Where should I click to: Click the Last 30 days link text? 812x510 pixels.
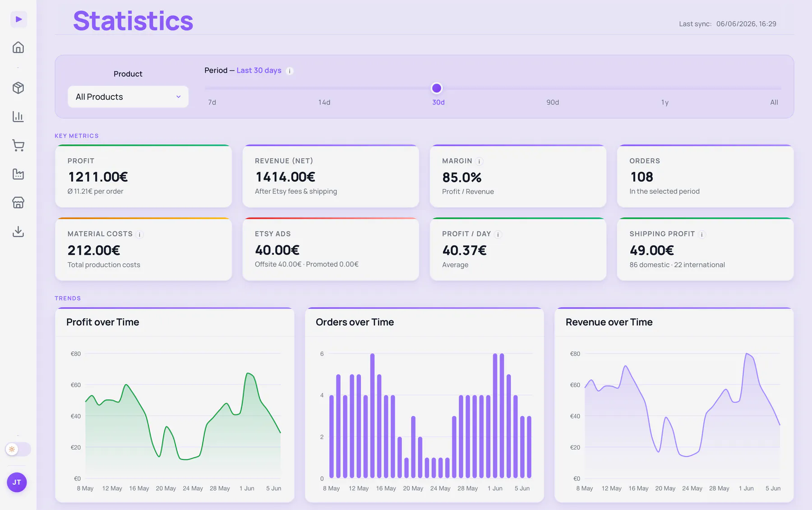(259, 70)
